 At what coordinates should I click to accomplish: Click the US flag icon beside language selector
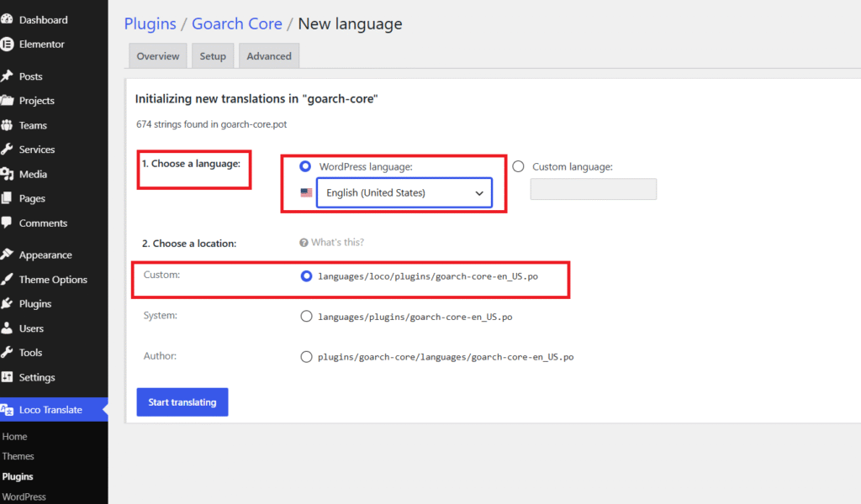(306, 192)
